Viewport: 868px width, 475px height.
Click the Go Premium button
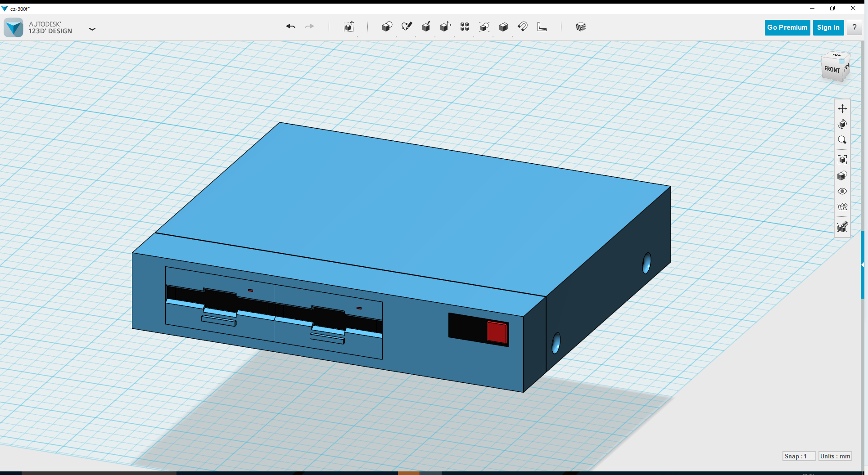[x=787, y=27]
